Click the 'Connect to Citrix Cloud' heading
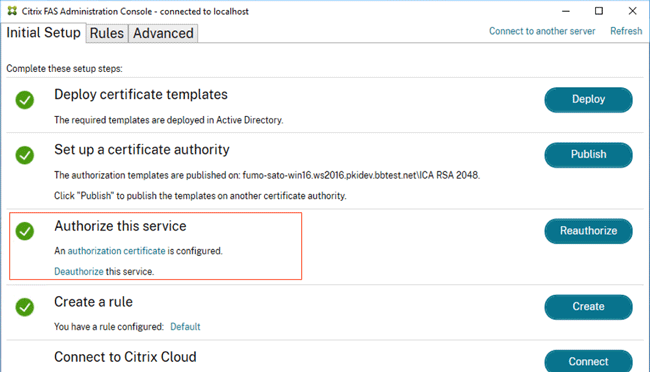The height and width of the screenshot is (372, 650). pyautogui.click(x=125, y=357)
